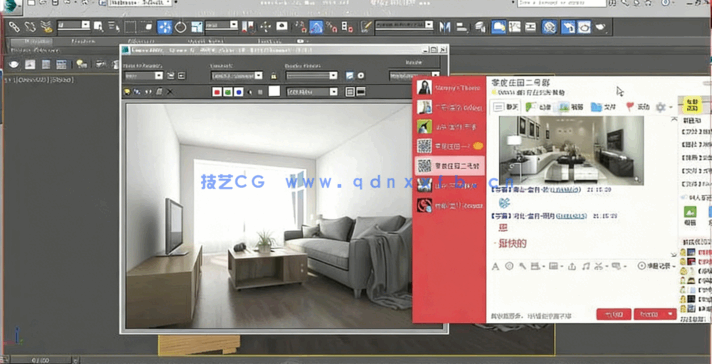Open Render Setup from main toolbar

point(568,27)
